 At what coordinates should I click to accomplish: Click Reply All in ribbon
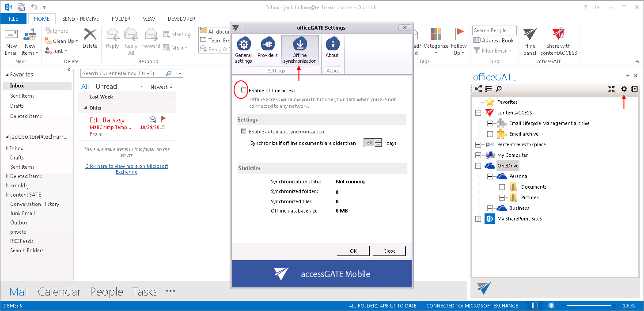(x=131, y=42)
